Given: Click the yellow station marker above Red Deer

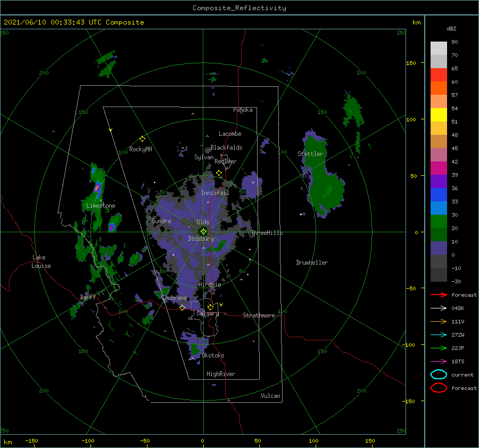Looking at the screenshot, I should click(x=219, y=173).
